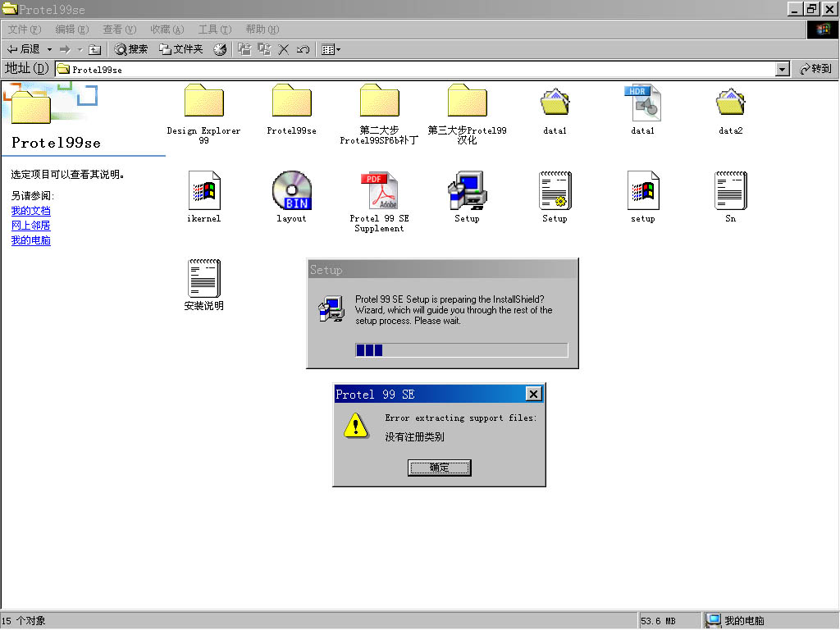Image resolution: width=840 pixels, height=630 pixels.
Task: Open the history toolbar icon
Action: (x=220, y=49)
